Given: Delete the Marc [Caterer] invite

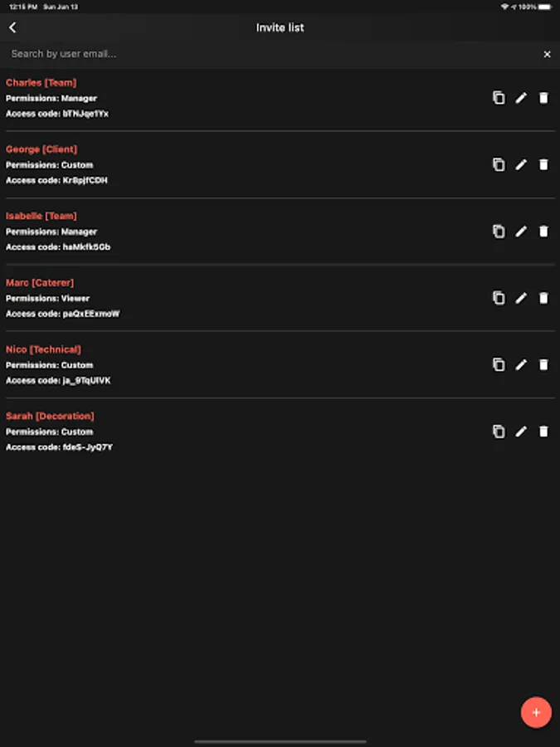Looking at the screenshot, I should (x=543, y=298).
